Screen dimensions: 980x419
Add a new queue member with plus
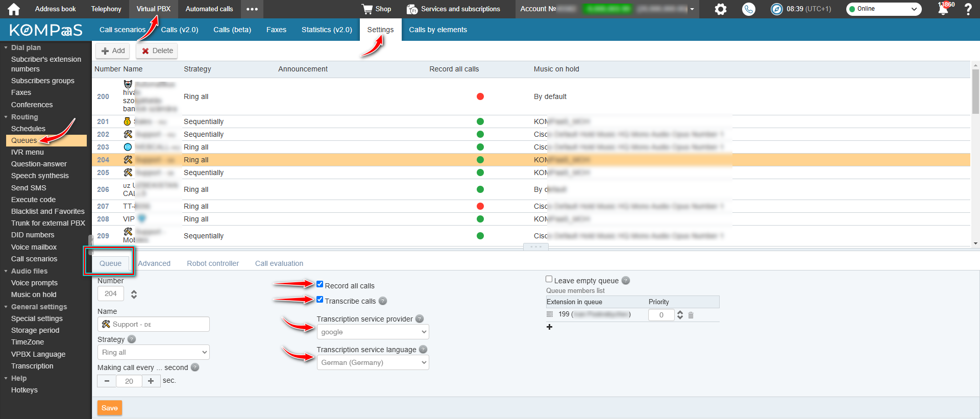(x=549, y=327)
